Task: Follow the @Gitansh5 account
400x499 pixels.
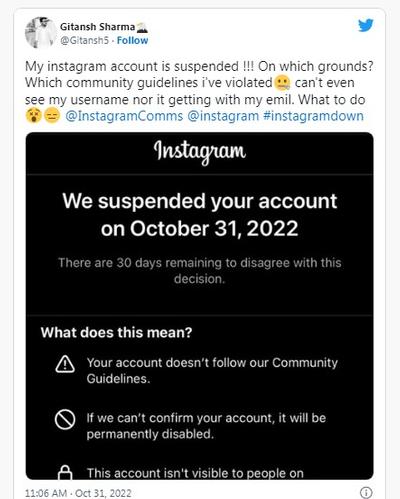Action: [132, 40]
